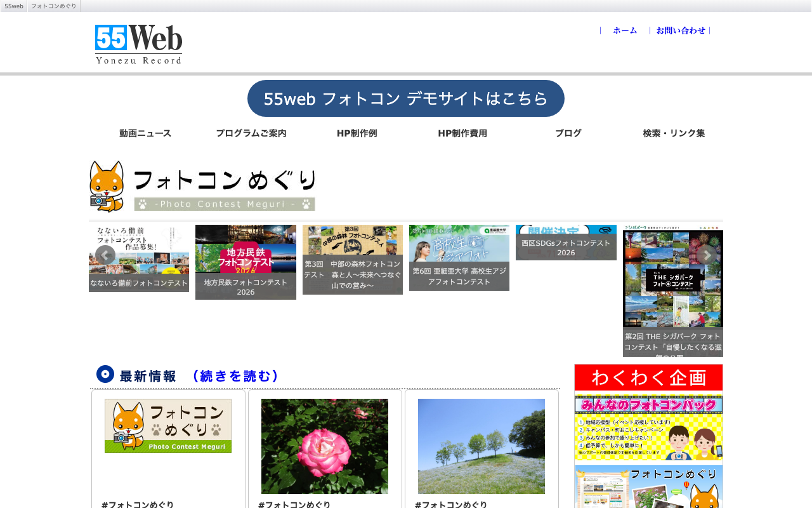Switch to the フォトコンめぐり browser tab
Image resolution: width=812 pixels, height=508 pixels.
[x=54, y=6]
